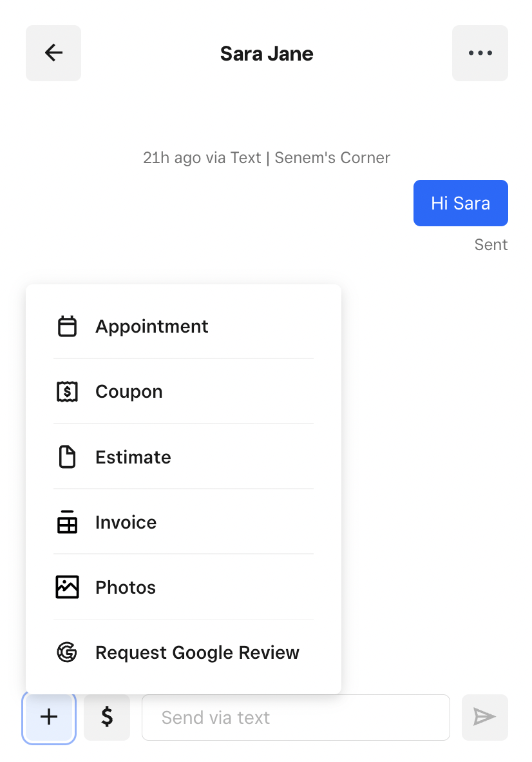Open the three-dot options menu
Image resolution: width=532 pixels, height=762 pixels.
coord(480,53)
